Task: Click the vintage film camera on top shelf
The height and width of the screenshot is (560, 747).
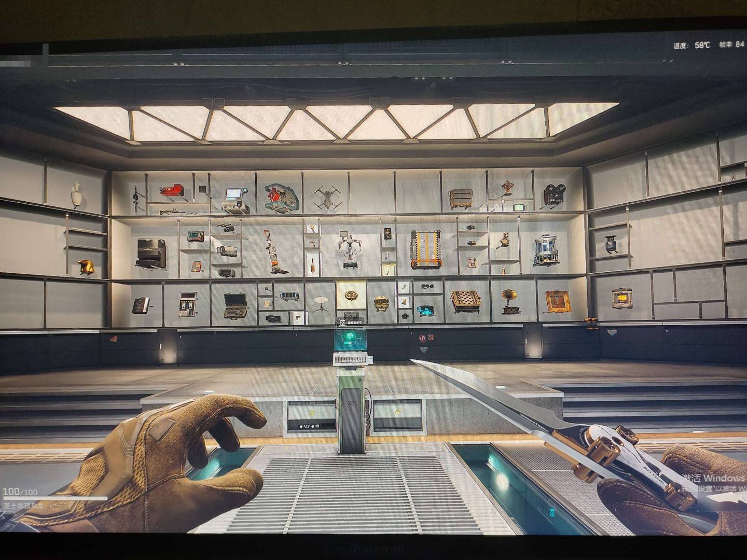Action: 554,195
